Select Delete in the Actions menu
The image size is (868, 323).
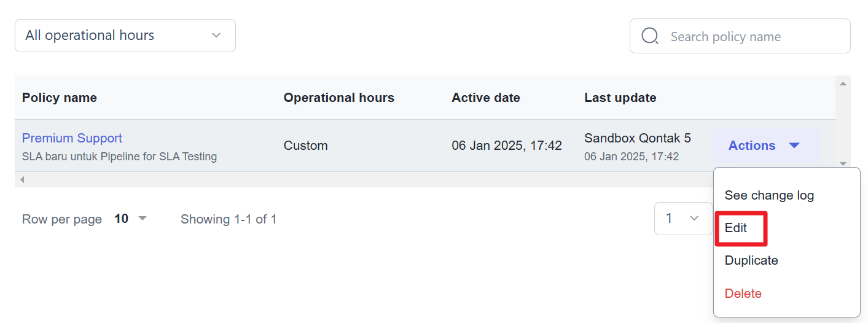(743, 294)
